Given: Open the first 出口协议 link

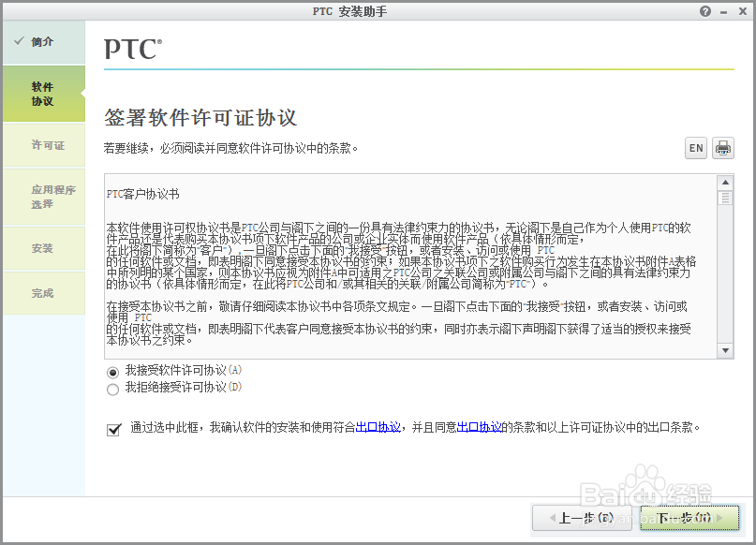Looking at the screenshot, I should [x=378, y=427].
